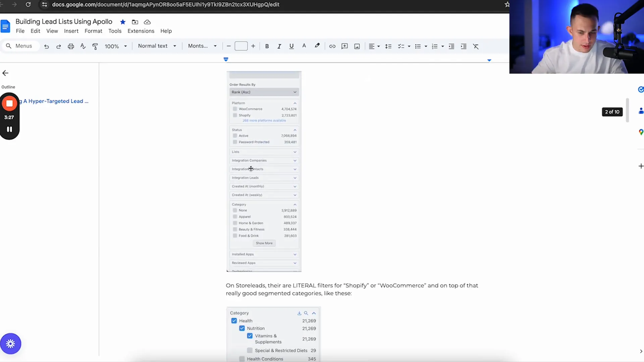Open the View menu
Viewport: 644px width, 362px height.
tap(52, 31)
